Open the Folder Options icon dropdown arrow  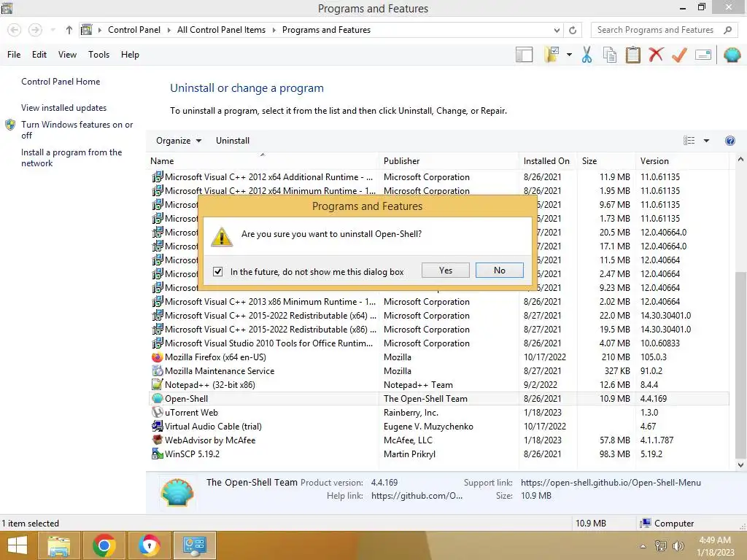(569, 55)
